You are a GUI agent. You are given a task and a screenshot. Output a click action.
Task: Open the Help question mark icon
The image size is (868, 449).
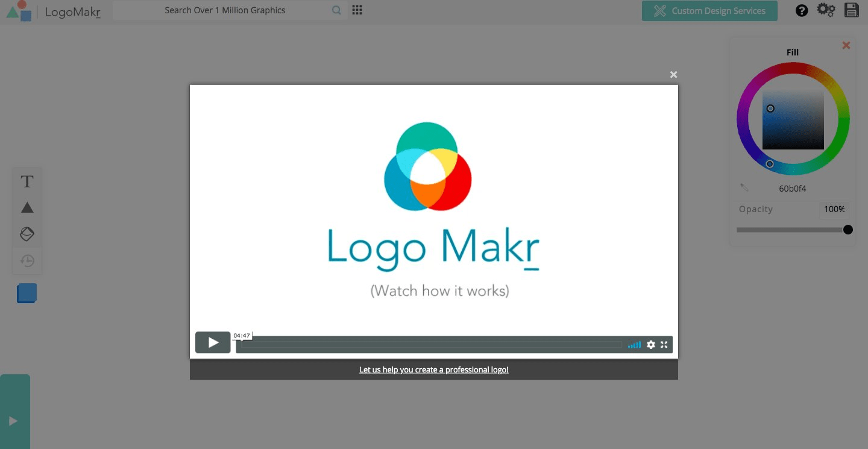pyautogui.click(x=801, y=10)
